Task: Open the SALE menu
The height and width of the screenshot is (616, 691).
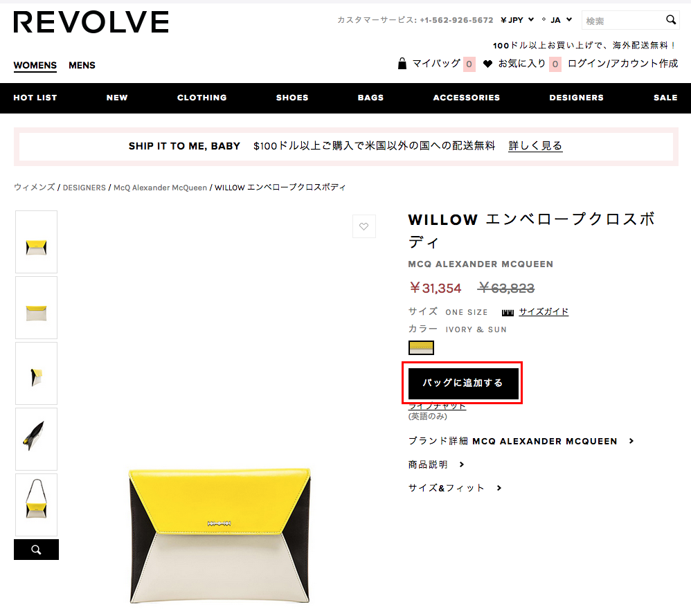Action: pyautogui.click(x=665, y=98)
